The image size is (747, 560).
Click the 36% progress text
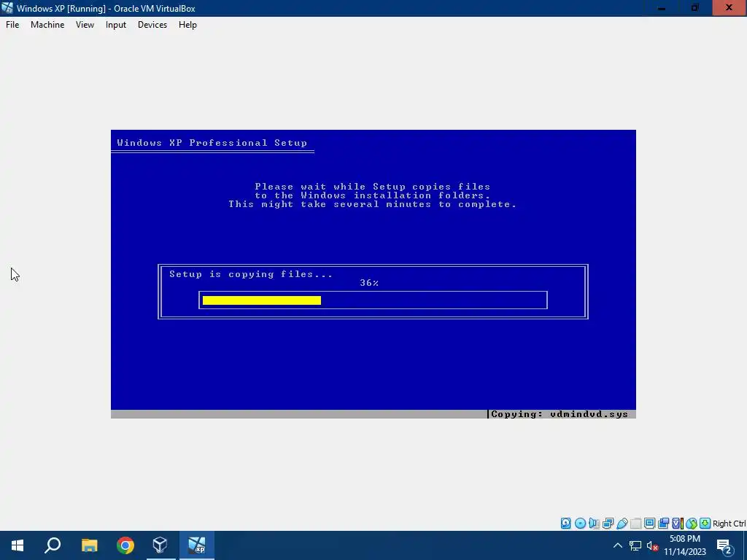click(369, 283)
